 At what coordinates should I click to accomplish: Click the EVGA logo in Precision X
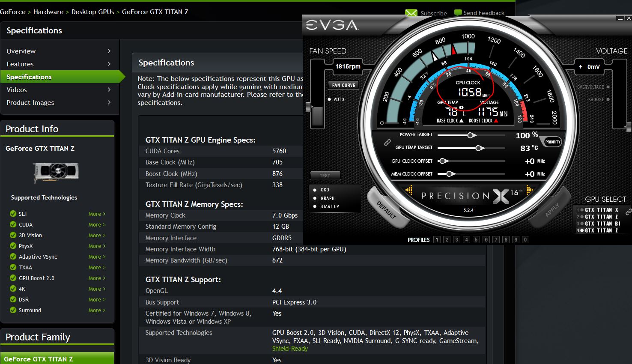click(x=332, y=25)
